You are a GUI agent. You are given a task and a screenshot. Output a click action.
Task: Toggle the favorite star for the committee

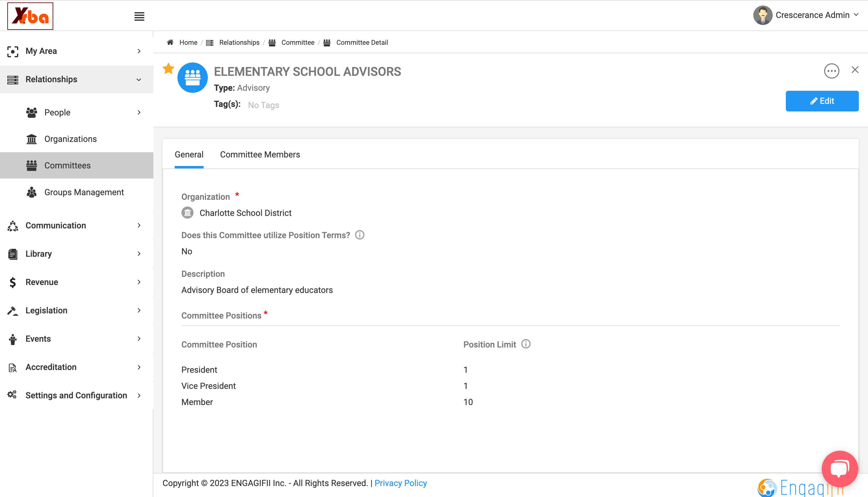[x=169, y=69]
